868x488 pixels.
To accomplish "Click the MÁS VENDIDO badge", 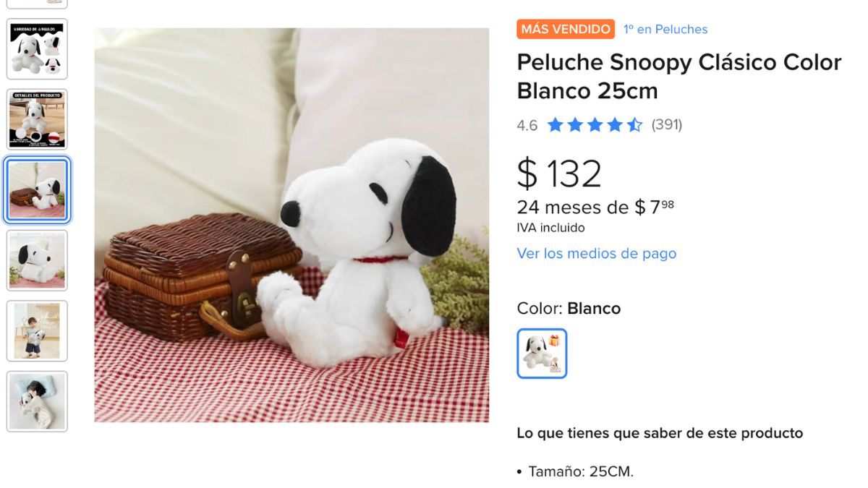I will coord(566,29).
